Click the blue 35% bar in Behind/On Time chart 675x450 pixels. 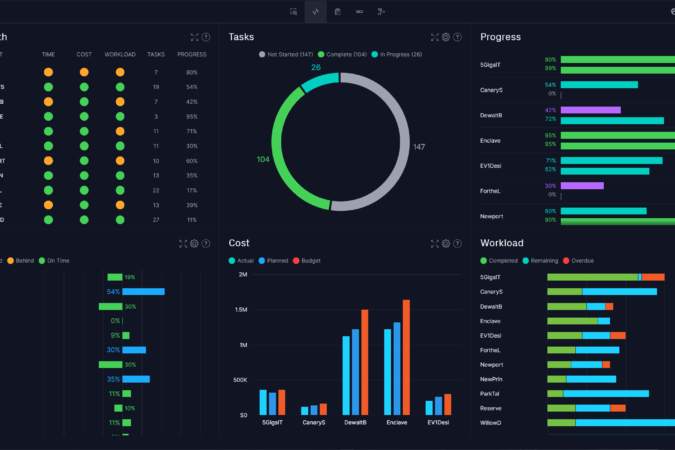point(136,379)
